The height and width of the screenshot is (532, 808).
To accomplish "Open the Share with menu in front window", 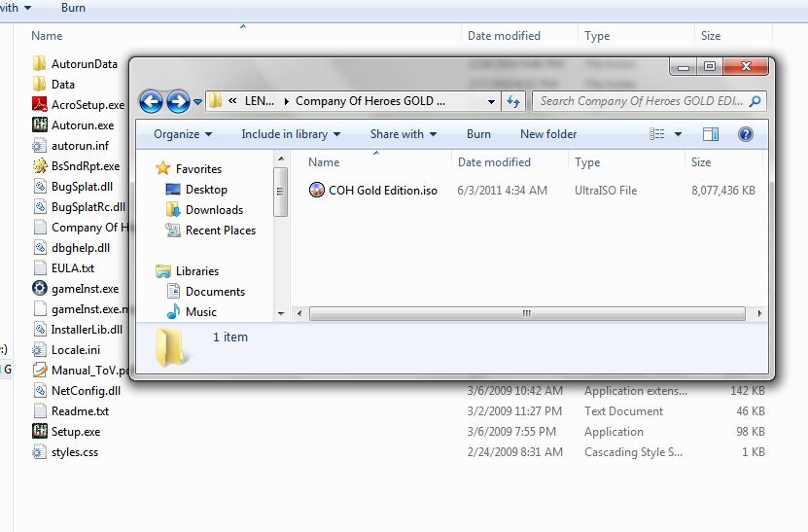I will click(404, 134).
